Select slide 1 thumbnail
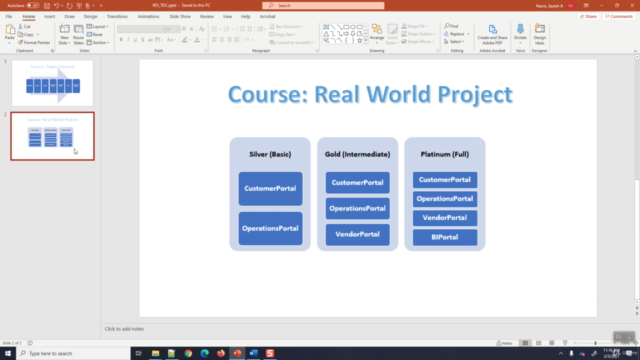This screenshot has width=640, height=360. (x=52, y=83)
